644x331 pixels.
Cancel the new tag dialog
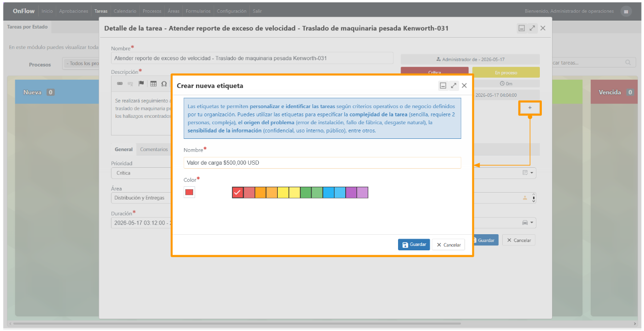click(x=448, y=244)
